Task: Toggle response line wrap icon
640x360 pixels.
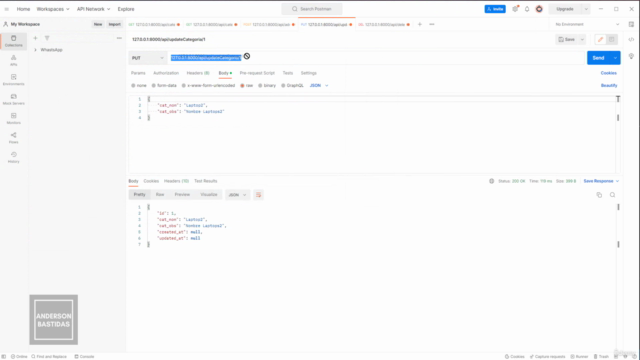Action: (258, 195)
